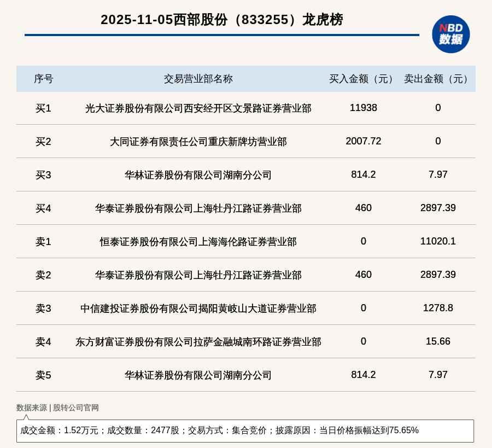492x448 pixels.
Task: Click 华泰证券上海牡丹江路 in the 卖2 row
Action: click(198, 275)
